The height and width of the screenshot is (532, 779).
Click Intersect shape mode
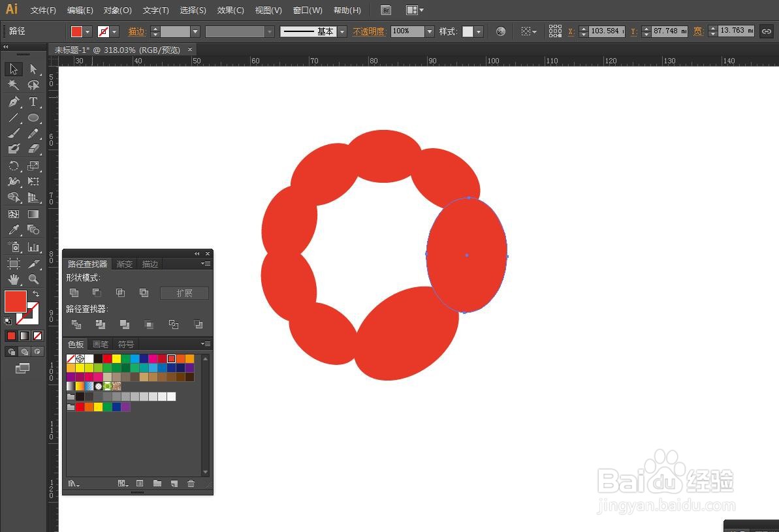120,292
